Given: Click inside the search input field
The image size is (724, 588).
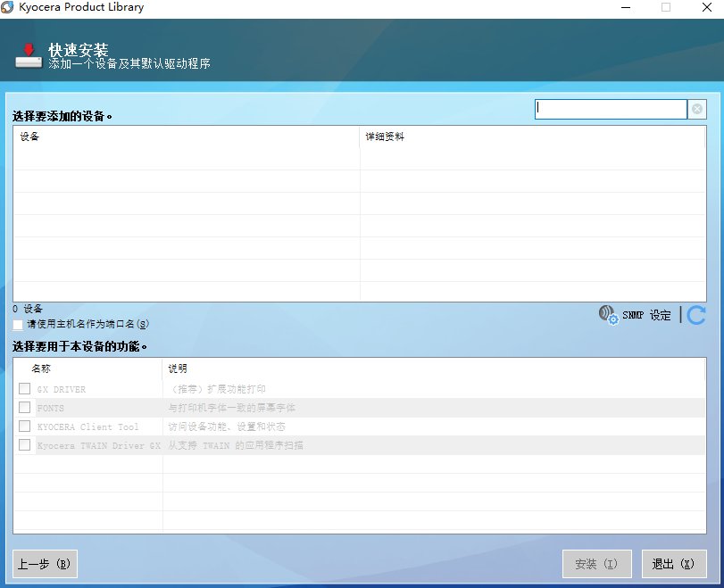Looking at the screenshot, I should [611, 109].
